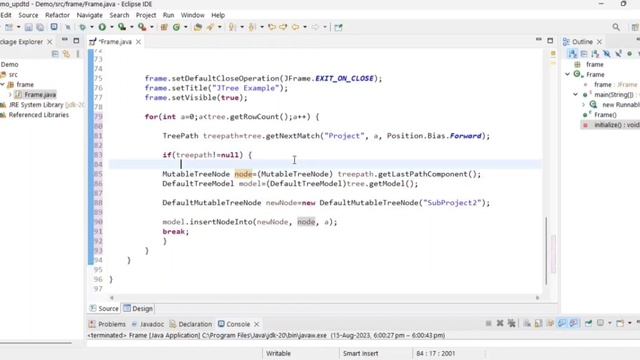Open the Run menu

pyautogui.click(x=168, y=15)
